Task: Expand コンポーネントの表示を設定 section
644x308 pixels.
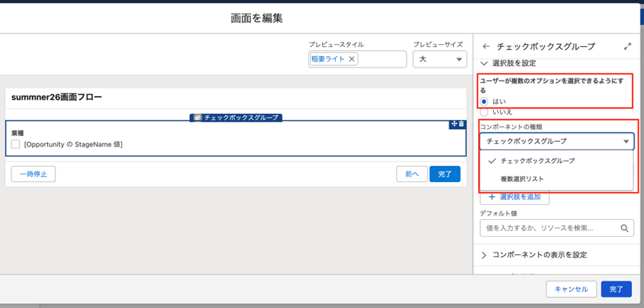Action: point(485,255)
